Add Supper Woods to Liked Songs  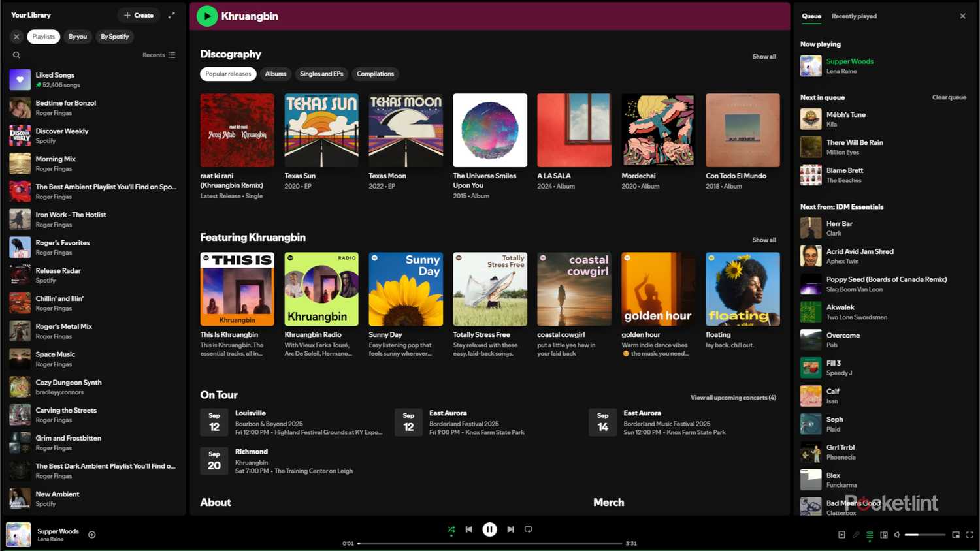[x=92, y=535]
